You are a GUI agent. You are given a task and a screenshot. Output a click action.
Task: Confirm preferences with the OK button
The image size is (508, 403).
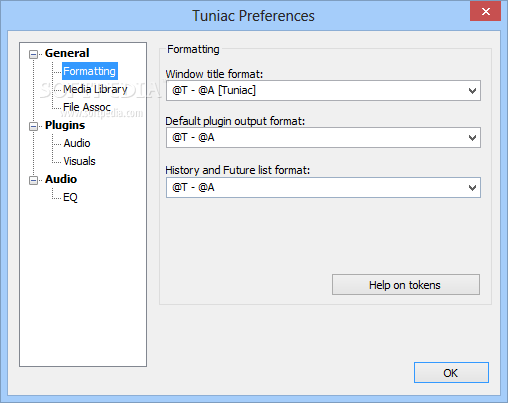[x=451, y=373]
